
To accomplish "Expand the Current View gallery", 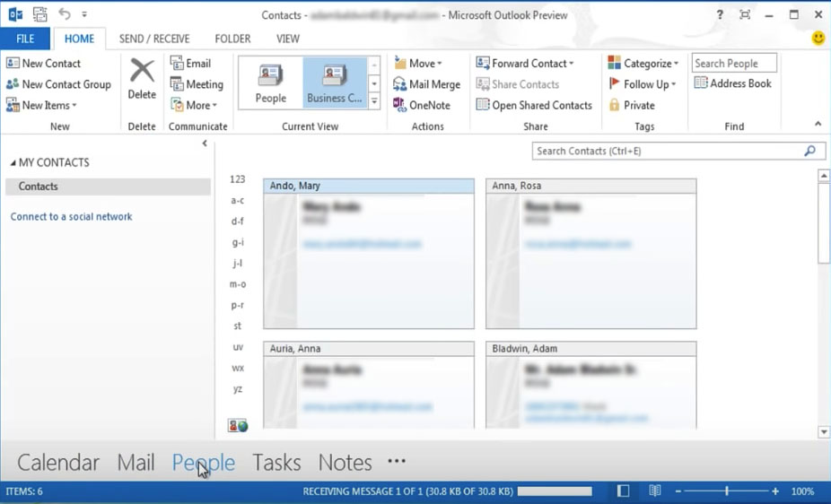I will click(x=374, y=100).
